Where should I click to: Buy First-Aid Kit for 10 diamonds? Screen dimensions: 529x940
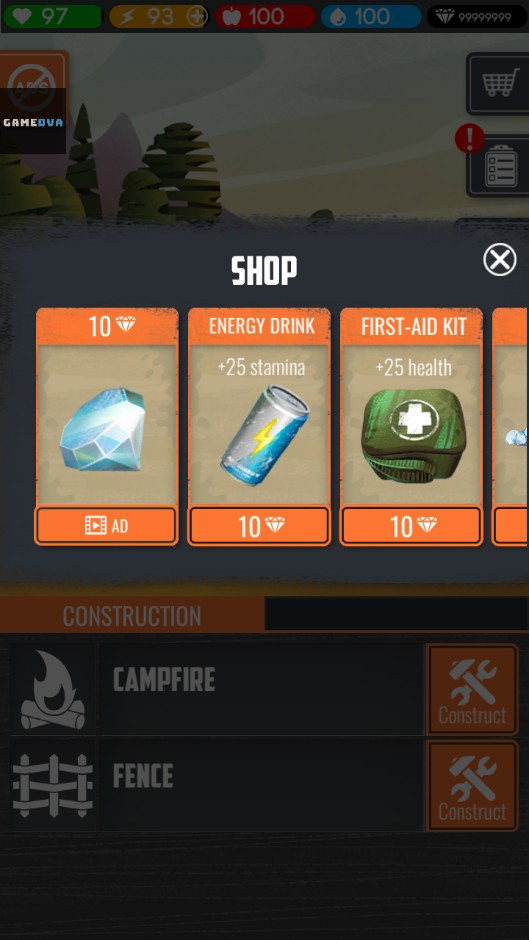pos(411,526)
